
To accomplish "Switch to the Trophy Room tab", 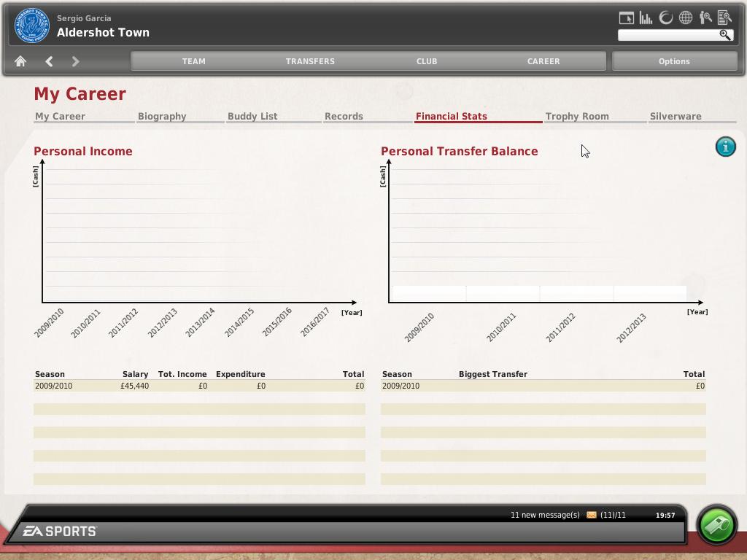I will pos(577,116).
